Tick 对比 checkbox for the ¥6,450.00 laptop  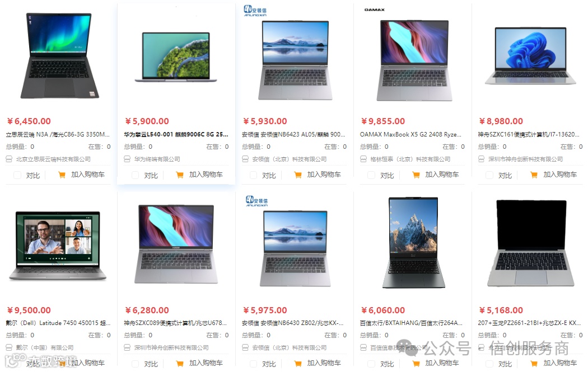coord(17,175)
